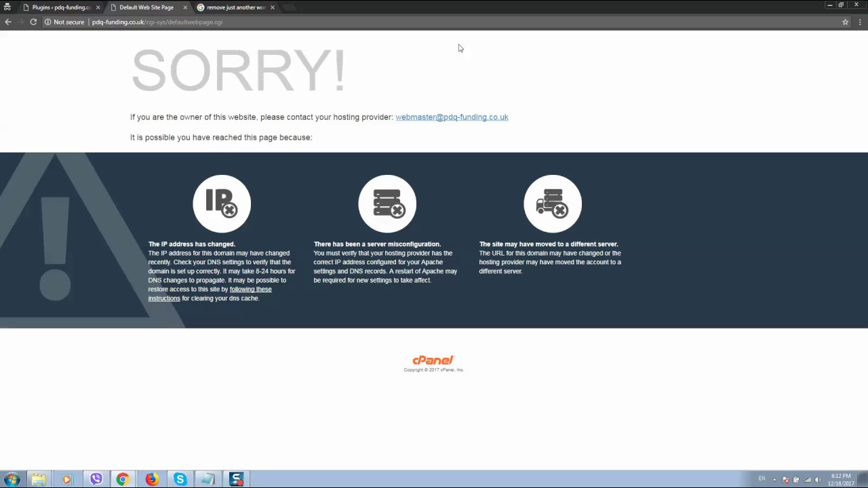Screen dimensions: 868x488
Task: Open Viber from the taskbar
Action: click(96, 479)
